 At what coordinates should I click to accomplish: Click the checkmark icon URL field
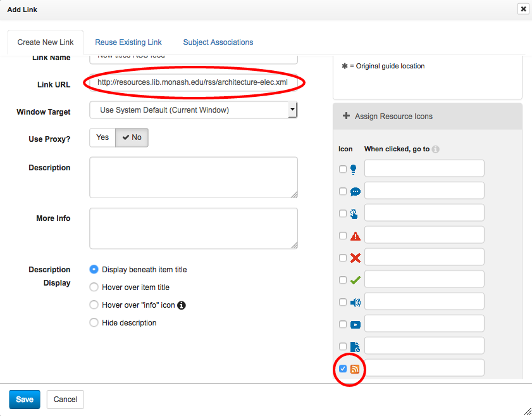424,279
